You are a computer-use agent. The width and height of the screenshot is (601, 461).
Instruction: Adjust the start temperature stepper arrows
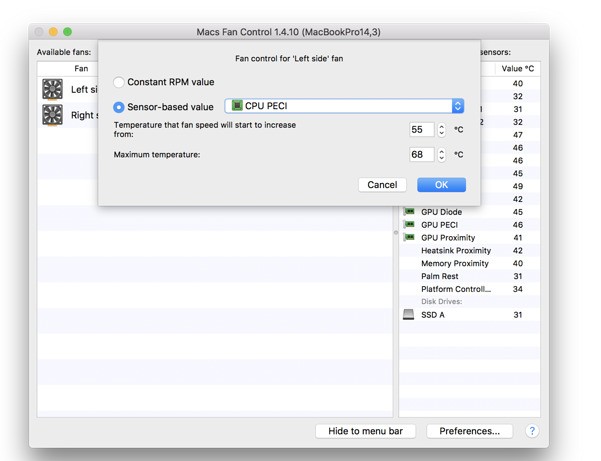click(442, 130)
